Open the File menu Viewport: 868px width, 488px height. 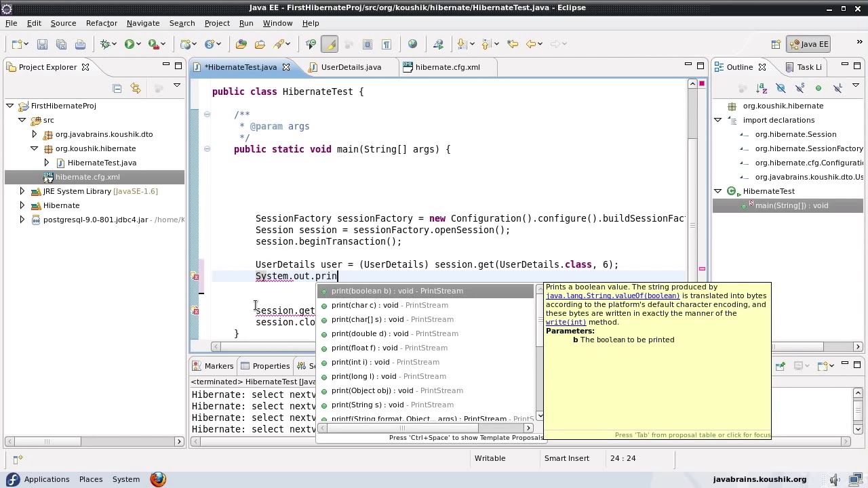click(x=11, y=23)
